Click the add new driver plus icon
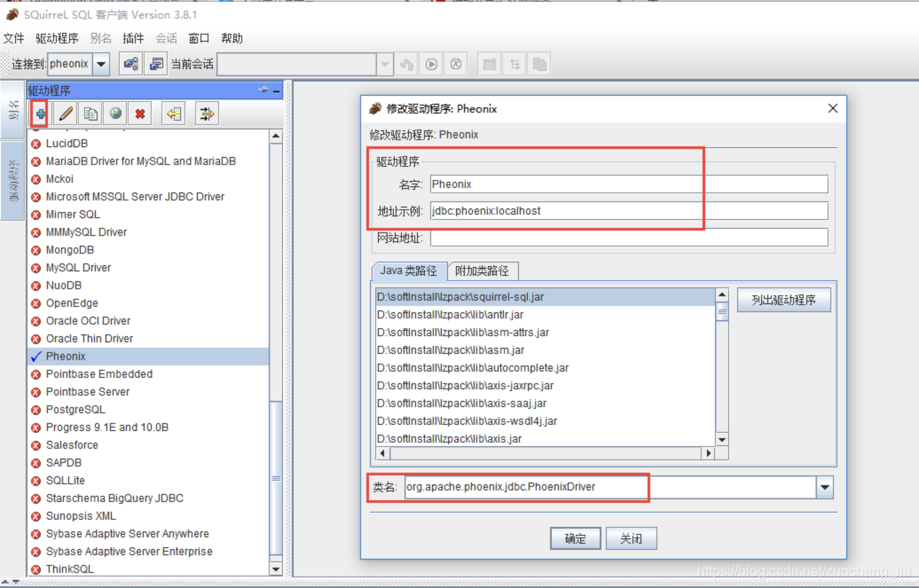The width and height of the screenshot is (919, 588). 40,114
